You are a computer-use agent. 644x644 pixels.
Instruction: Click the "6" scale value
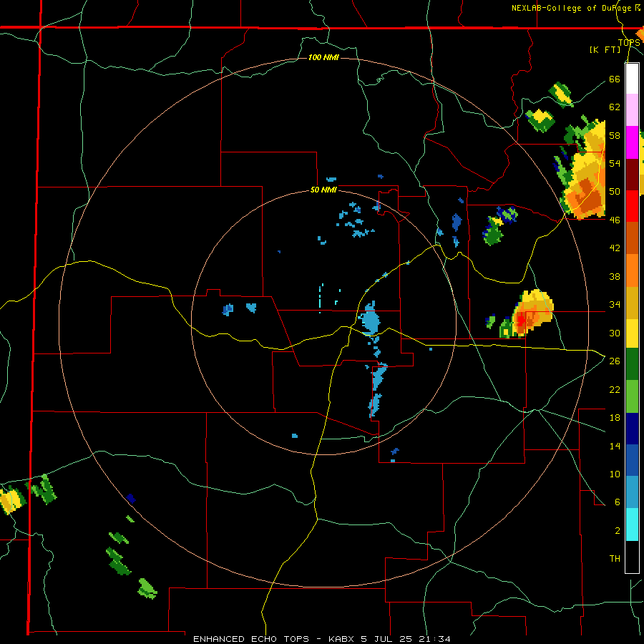617,502
